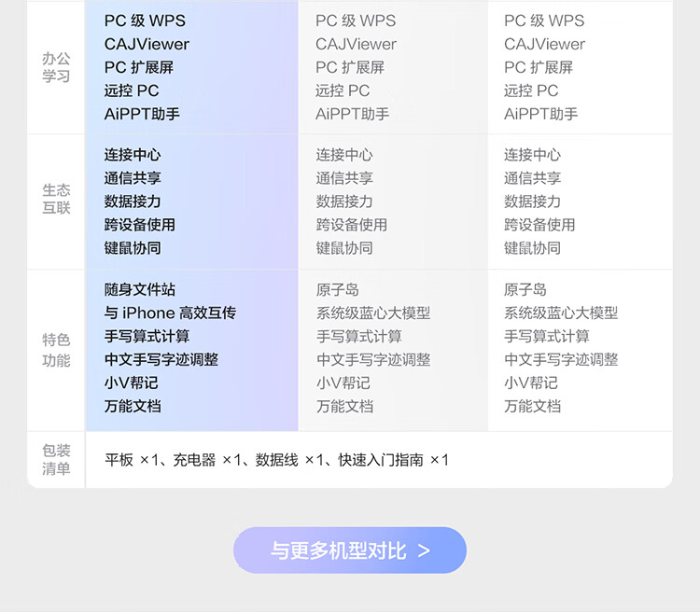Click bold 连接中心 in blue column

click(x=133, y=155)
